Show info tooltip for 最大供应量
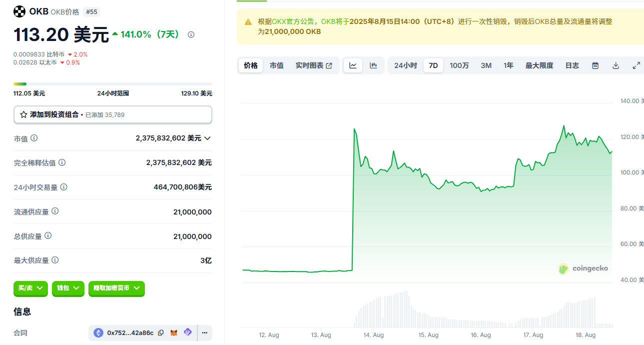This screenshot has width=644, height=345. click(x=55, y=260)
